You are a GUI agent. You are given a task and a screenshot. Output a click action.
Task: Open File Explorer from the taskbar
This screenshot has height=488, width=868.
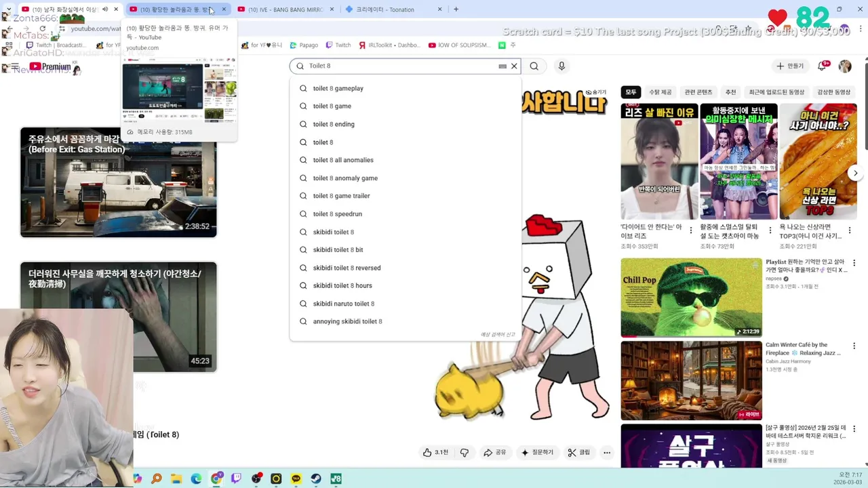(176, 479)
